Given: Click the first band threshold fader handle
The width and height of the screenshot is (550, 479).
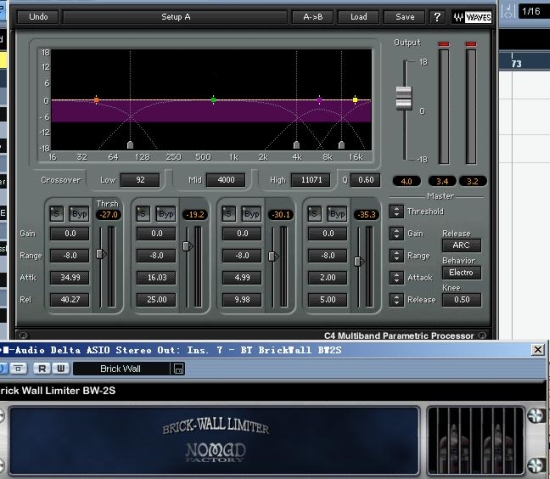Looking at the screenshot, I should pos(101,254).
